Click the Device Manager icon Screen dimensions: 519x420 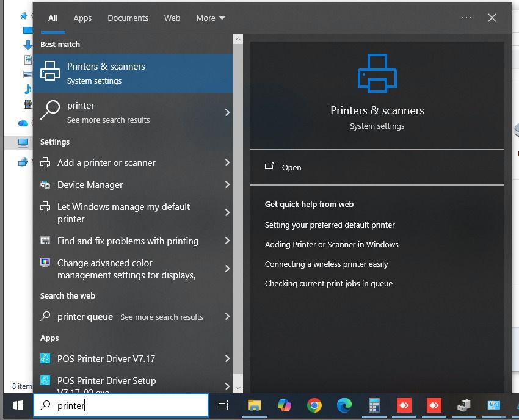[45, 185]
